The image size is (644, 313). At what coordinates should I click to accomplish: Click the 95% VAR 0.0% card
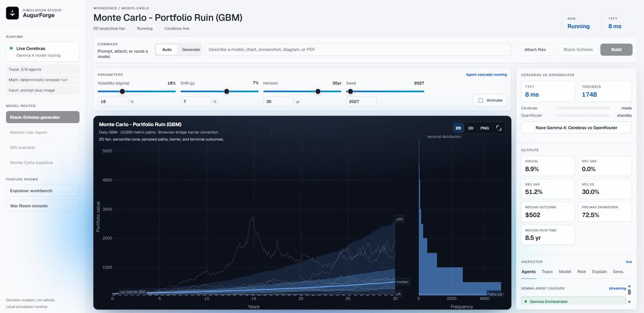coord(605,166)
